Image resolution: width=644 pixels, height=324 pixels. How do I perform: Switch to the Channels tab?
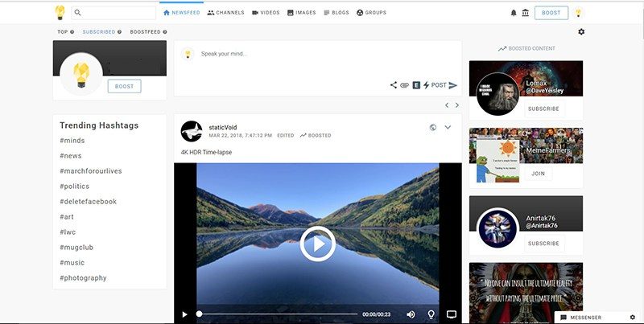tap(225, 13)
